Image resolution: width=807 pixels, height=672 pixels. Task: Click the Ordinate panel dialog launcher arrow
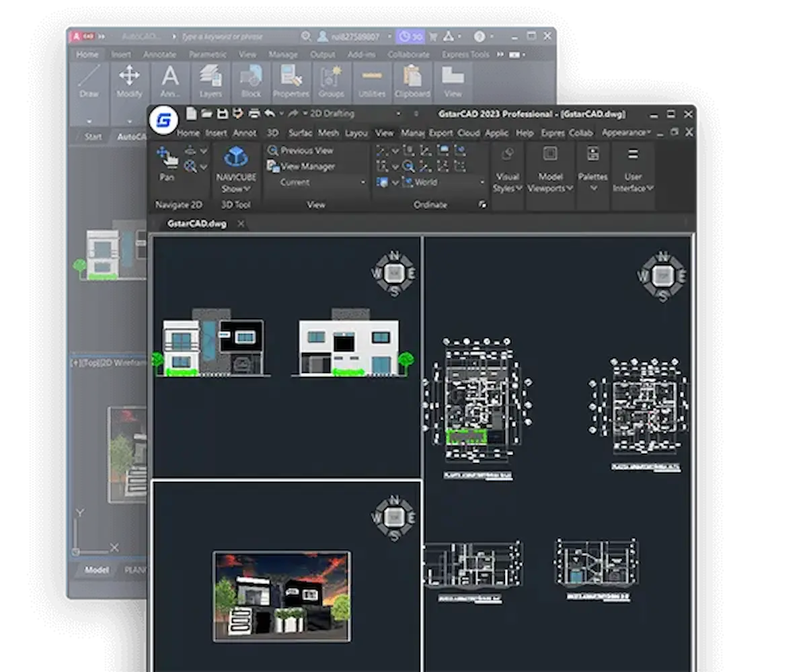click(483, 205)
